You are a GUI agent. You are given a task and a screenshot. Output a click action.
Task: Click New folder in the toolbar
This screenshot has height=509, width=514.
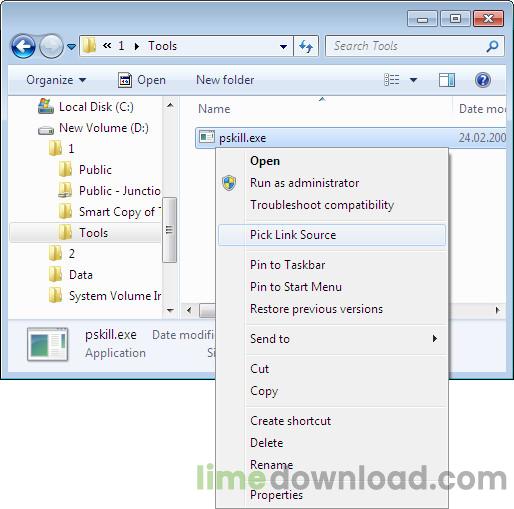225,80
